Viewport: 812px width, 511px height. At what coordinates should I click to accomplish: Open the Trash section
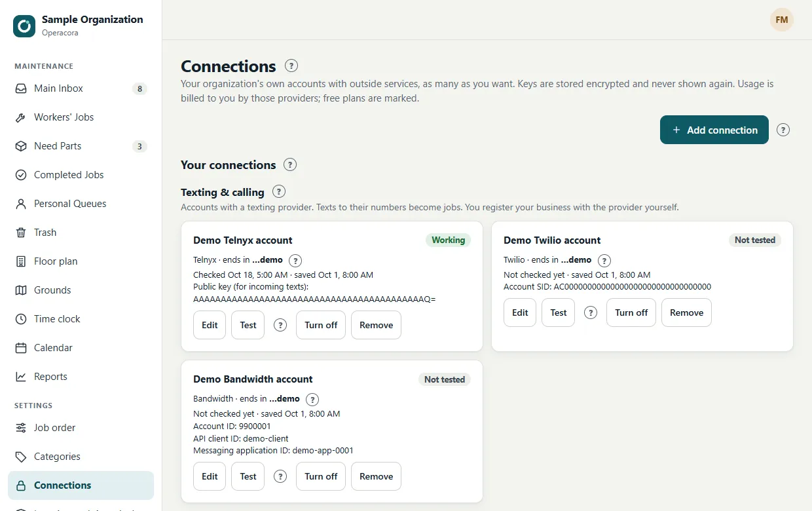coord(81,233)
